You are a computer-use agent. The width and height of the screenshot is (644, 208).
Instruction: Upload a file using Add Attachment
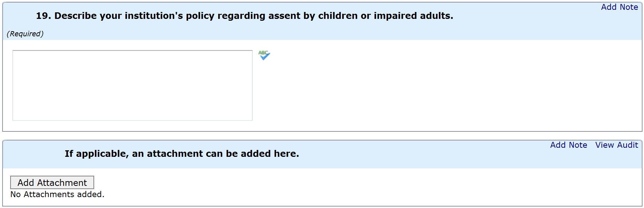pos(52,183)
